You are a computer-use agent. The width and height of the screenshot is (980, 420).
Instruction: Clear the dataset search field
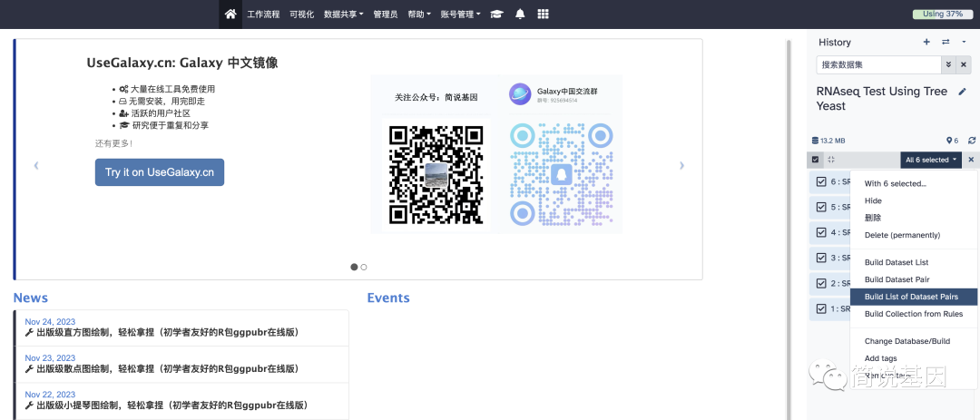(x=963, y=64)
